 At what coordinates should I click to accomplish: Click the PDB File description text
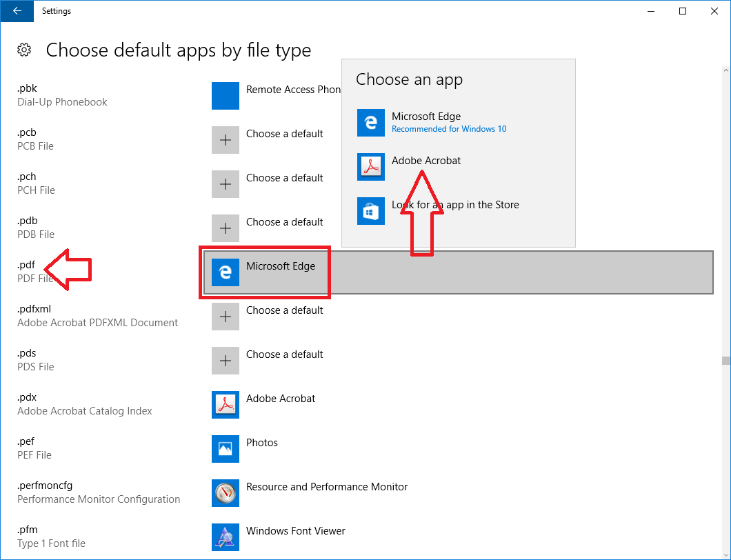(35, 234)
